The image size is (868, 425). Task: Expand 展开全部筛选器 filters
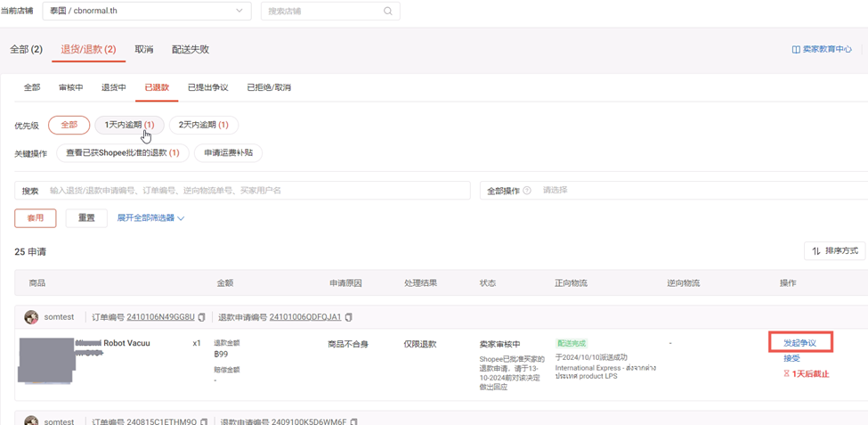(150, 218)
